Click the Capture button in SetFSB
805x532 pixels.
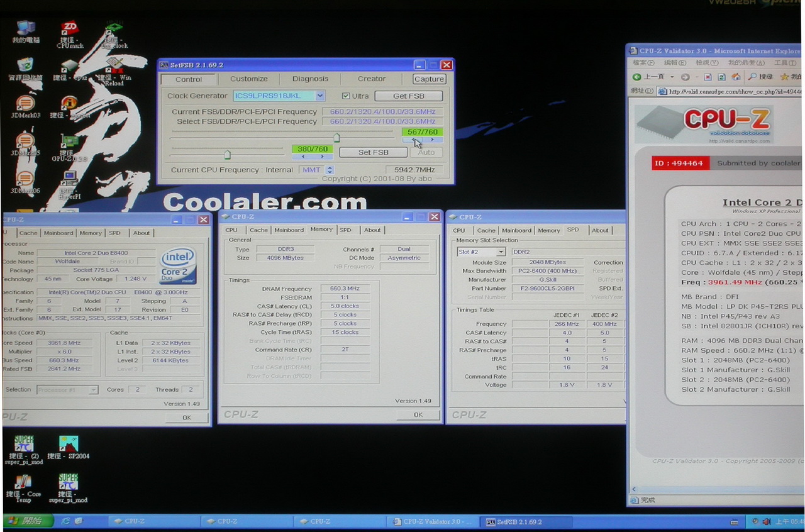click(x=430, y=79)
